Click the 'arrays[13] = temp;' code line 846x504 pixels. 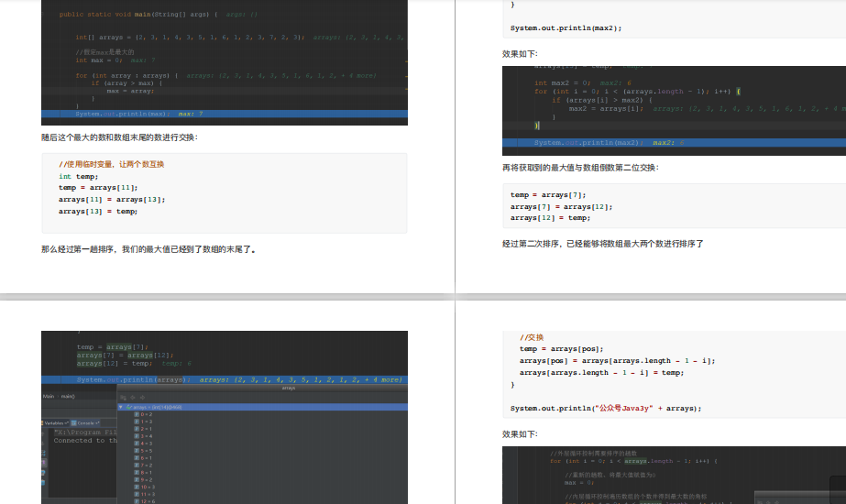[x=98, y=212]
